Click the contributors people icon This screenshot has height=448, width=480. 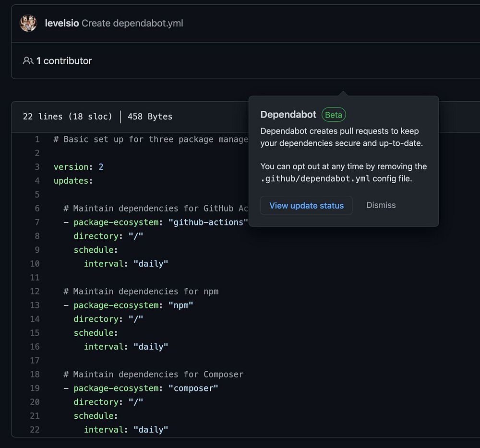(28, 61)
